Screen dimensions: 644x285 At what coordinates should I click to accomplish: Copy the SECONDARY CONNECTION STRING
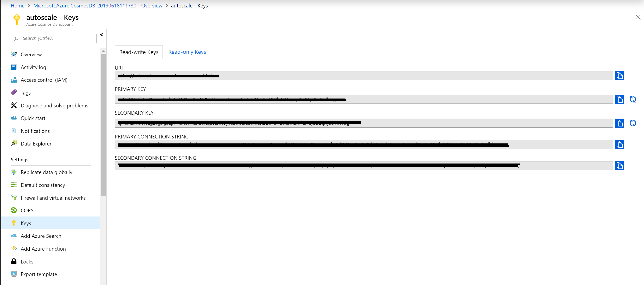pos(619,166)
